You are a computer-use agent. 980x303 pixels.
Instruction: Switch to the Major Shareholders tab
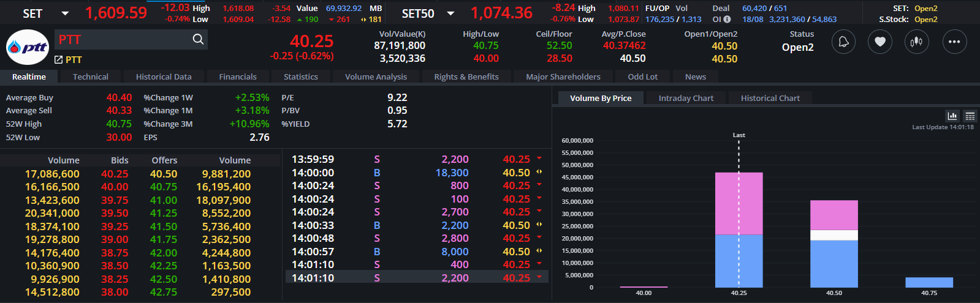click(563, 77)
